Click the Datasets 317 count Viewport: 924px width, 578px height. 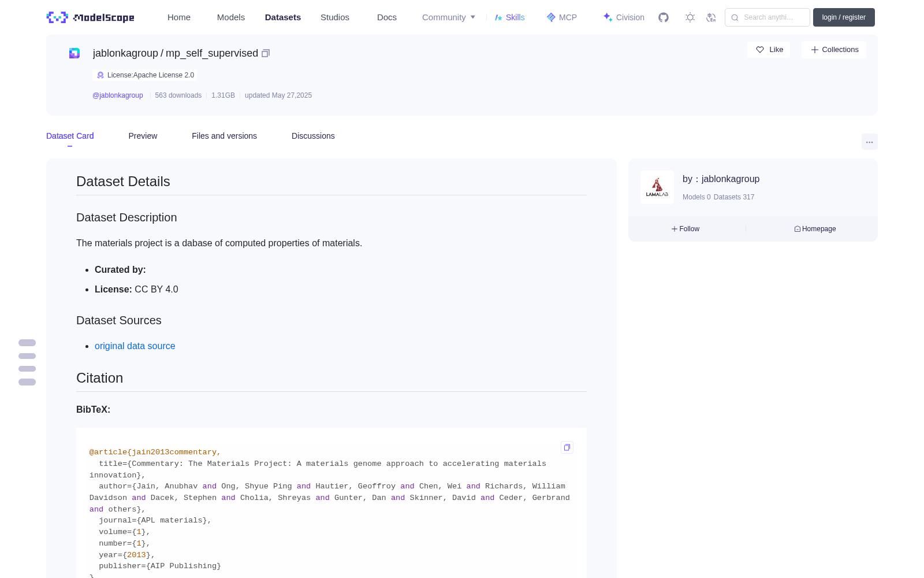734,197
